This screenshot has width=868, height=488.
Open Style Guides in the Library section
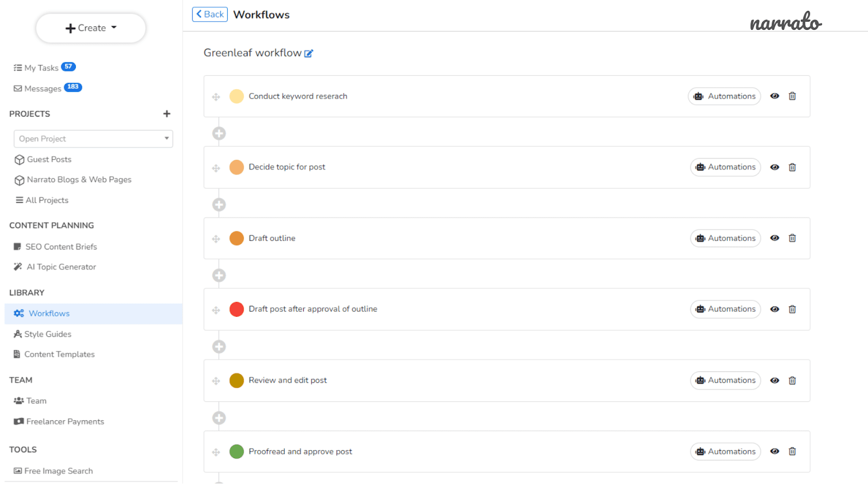pyautogui.click(x=43, y=334)
